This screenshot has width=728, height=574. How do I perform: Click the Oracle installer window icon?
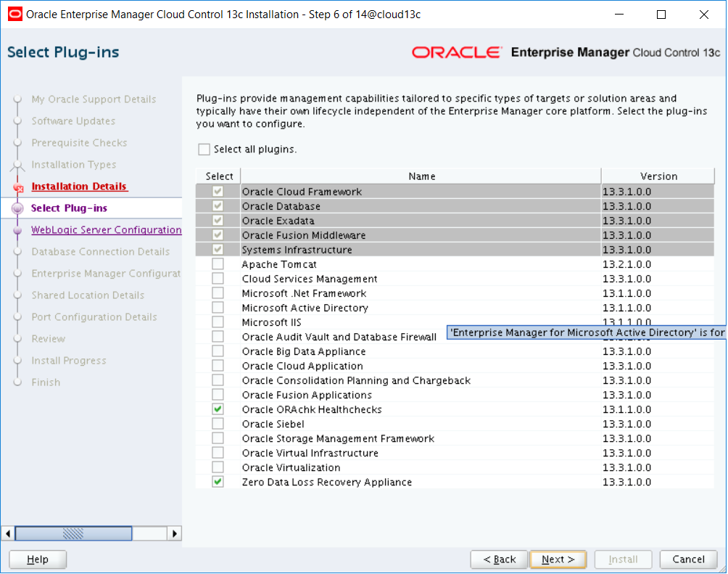[x=15, y=15]
